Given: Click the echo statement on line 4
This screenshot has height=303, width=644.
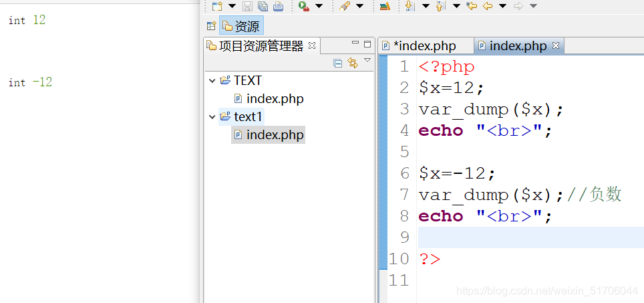Looking at the screenshot, I should [486, 131].
